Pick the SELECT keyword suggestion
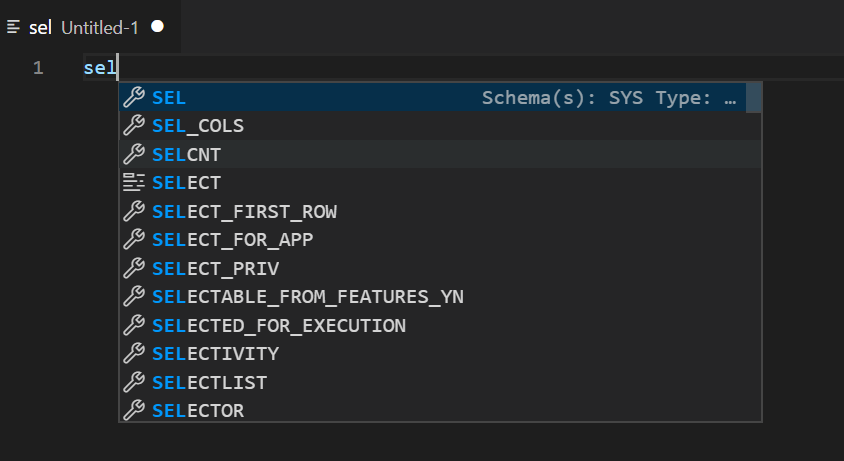This screenshot has height=461, width=844. click(x=187, y=183)
